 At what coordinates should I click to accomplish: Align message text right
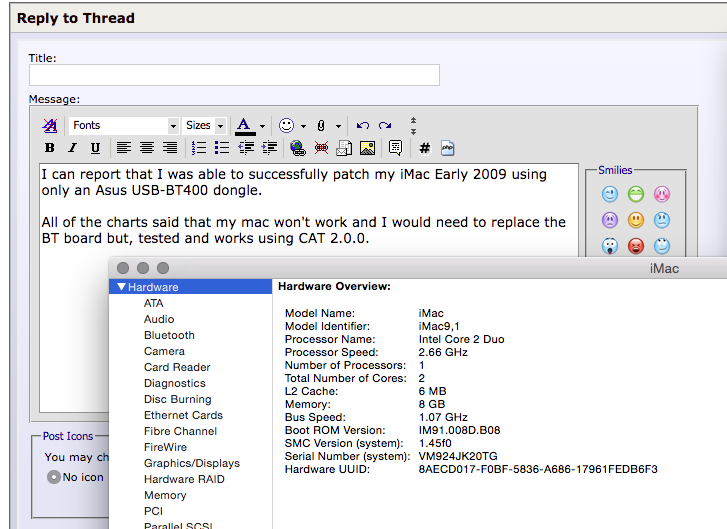170,148
